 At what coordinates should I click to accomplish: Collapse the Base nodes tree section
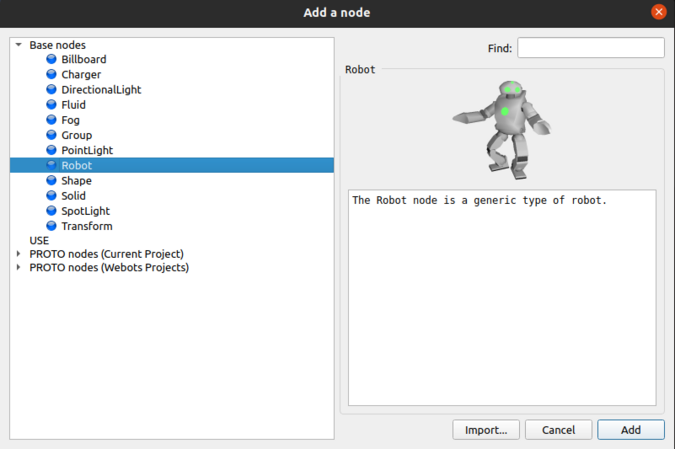pyautogui.click(x=19, y=45)
